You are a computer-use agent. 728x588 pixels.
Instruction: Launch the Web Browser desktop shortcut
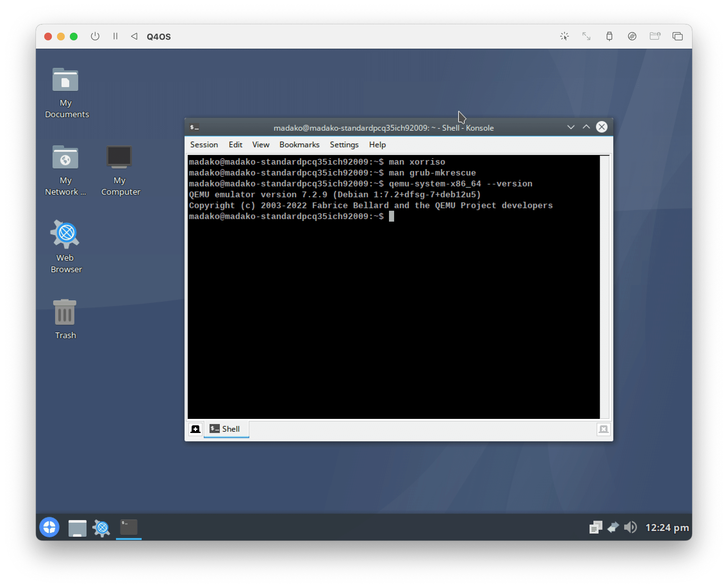point(66,247)
